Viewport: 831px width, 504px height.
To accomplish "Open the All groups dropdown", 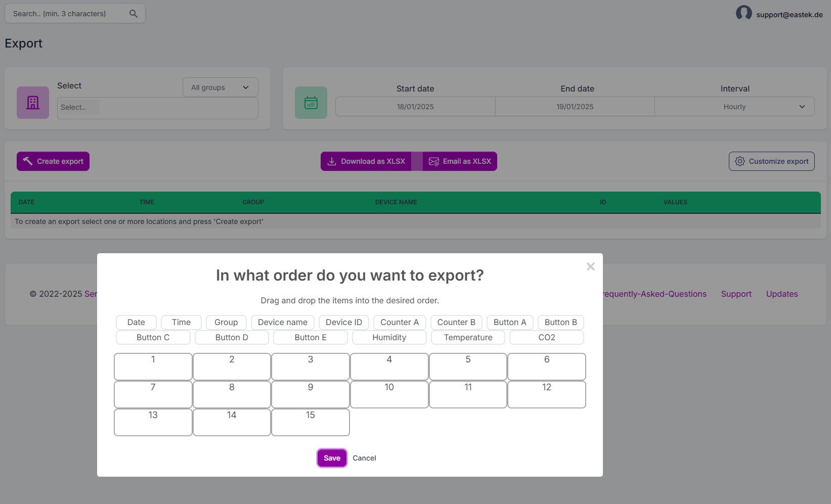I will pyautogui.click(x=220, y=87).
